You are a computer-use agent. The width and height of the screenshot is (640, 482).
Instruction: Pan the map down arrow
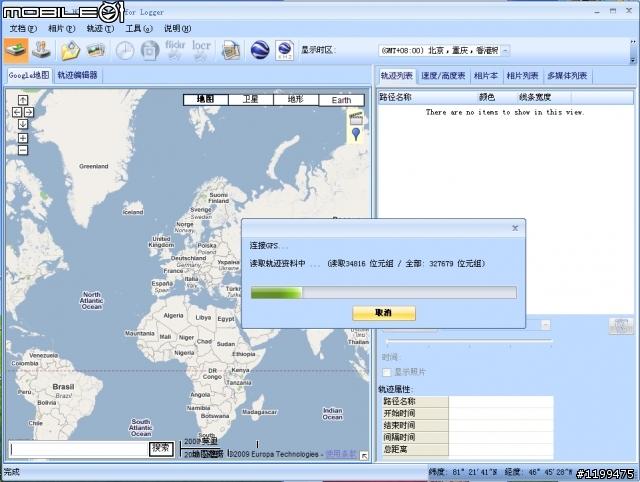[23, 124]
